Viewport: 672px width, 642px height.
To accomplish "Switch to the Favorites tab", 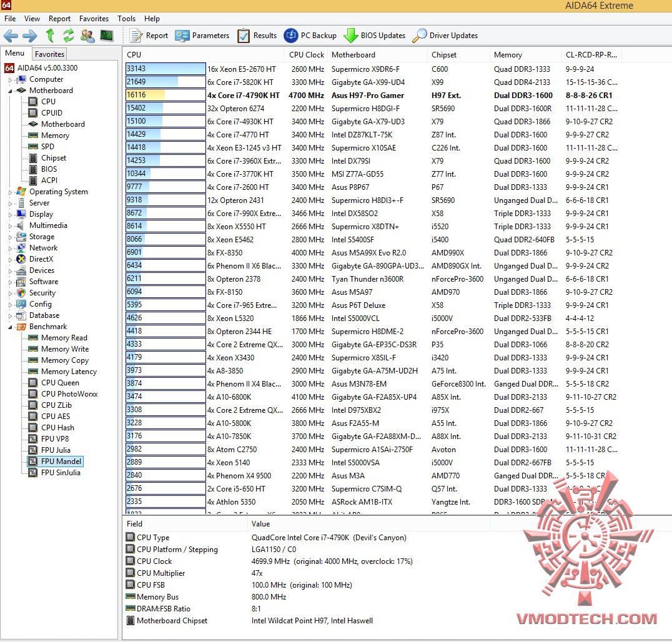I will point(50,54).
